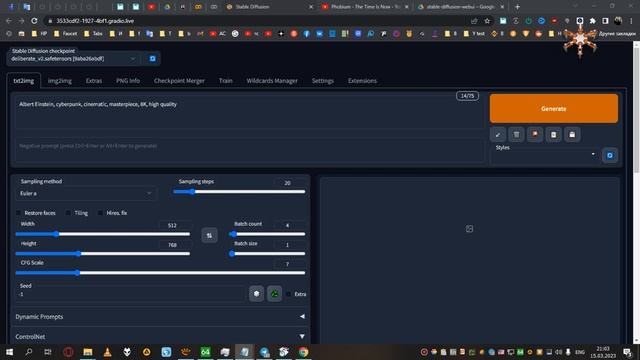Click the browser back arrow
640x360 pixels.
[9, 21]
